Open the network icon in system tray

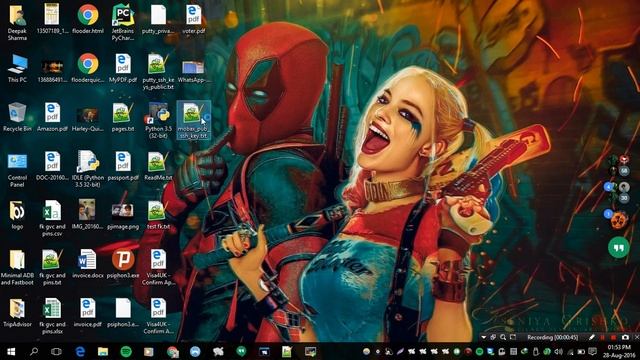(570, 351)
